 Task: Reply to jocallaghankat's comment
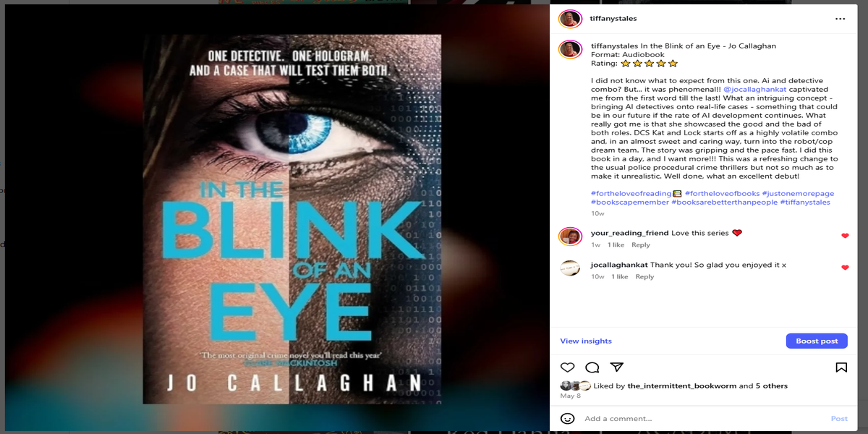(644, 276)
